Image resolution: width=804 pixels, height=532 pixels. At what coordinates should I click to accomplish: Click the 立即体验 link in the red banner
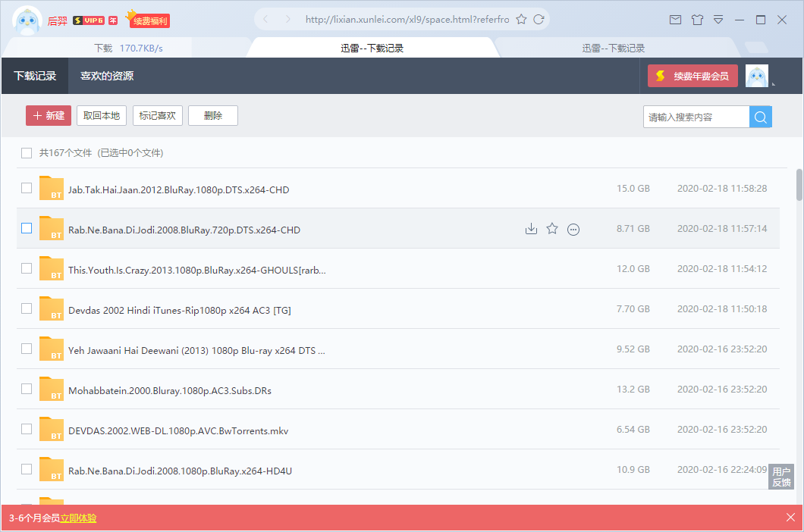pyautogui.click(x=78, y=518)
